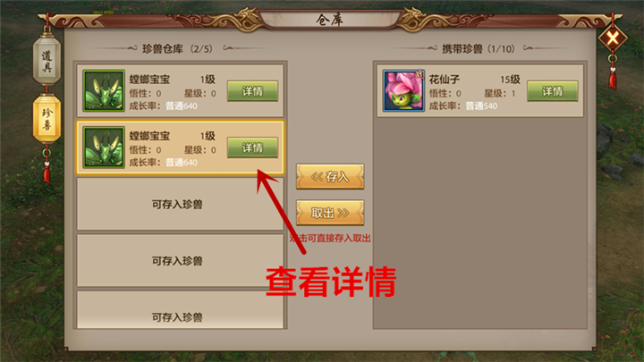644x362 pixels.
Task: Click the highlighted 螳螂宝宝 portrait icon
Action: click(104, 147)
